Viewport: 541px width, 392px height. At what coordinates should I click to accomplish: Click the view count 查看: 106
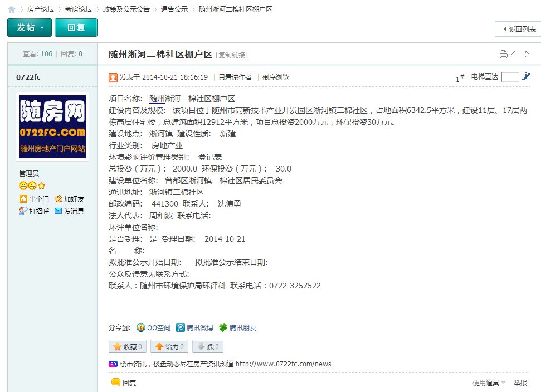tap(37, 54)
